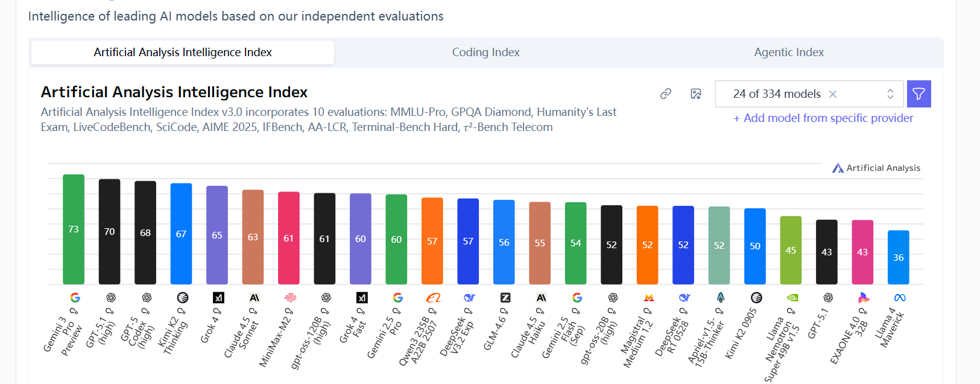The width and height of the screenshot is (980, 384).
Task: Click Add model from specific provider link
Action: [823, 118]
